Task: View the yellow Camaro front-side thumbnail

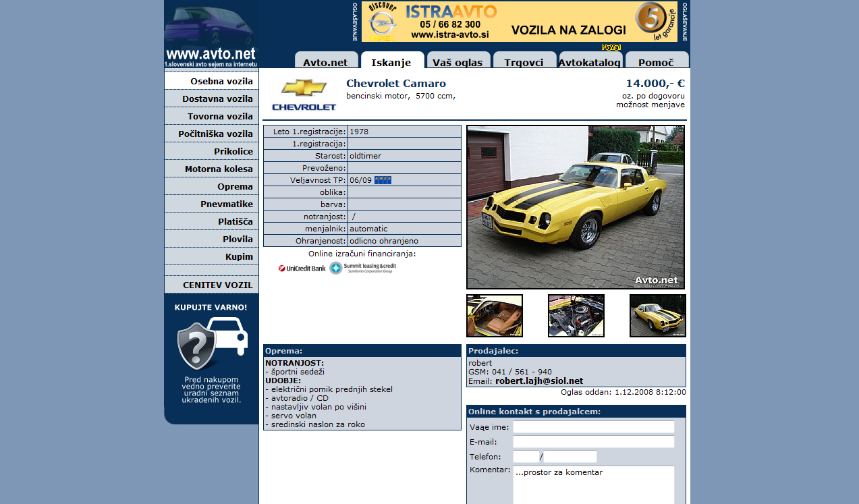Action: (x=658, y=316)
